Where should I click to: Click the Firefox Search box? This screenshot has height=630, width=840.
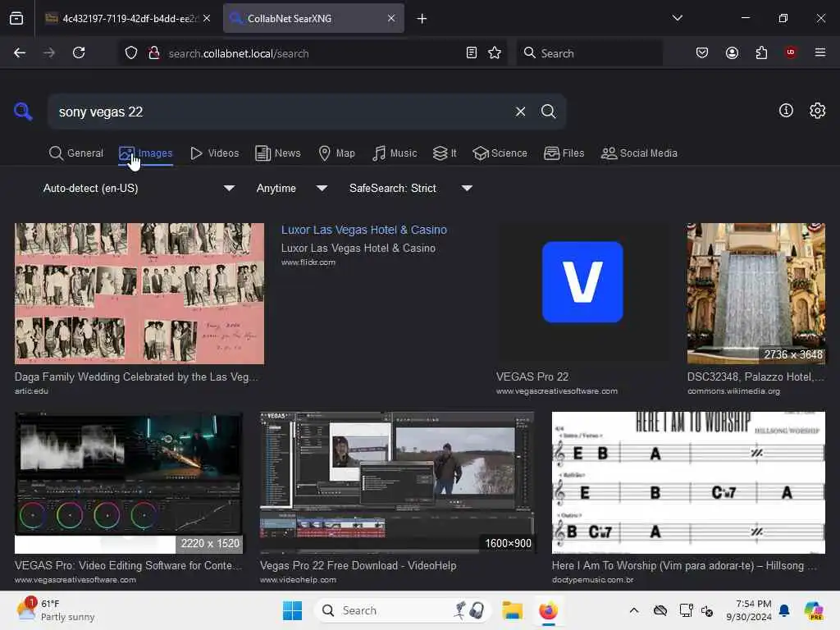pos(589,53)
